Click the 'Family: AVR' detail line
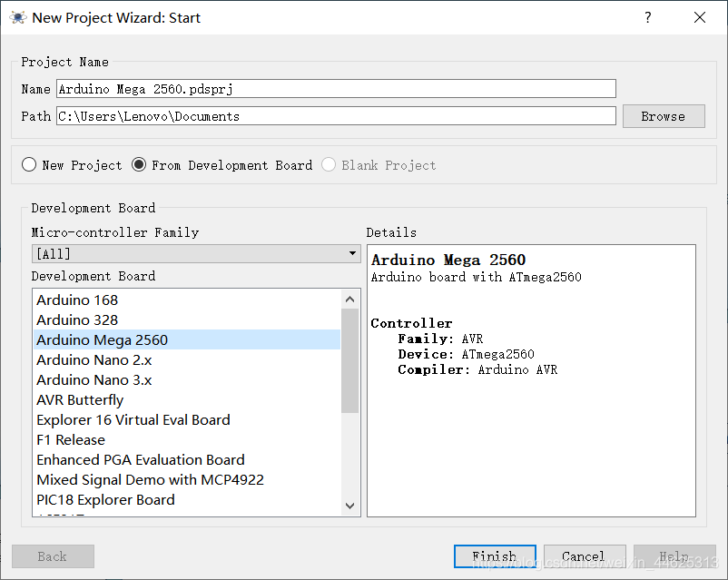728x580 pixels. (x=440, y=339)
